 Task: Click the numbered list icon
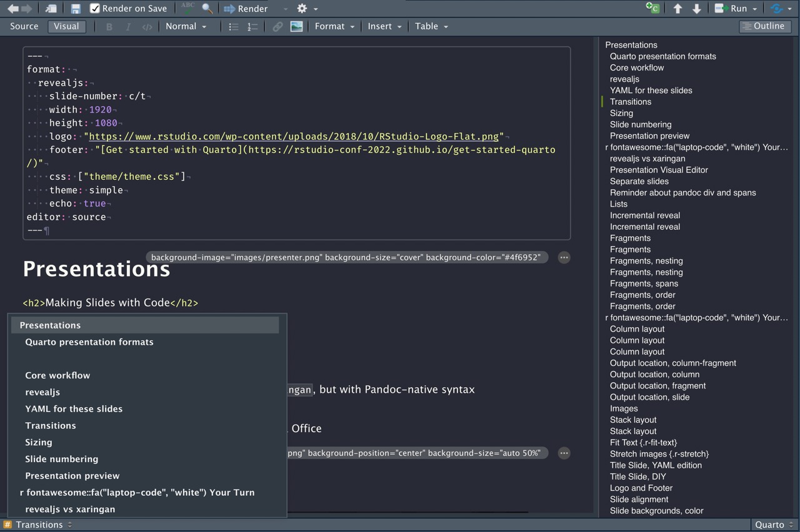click(252, 26)
